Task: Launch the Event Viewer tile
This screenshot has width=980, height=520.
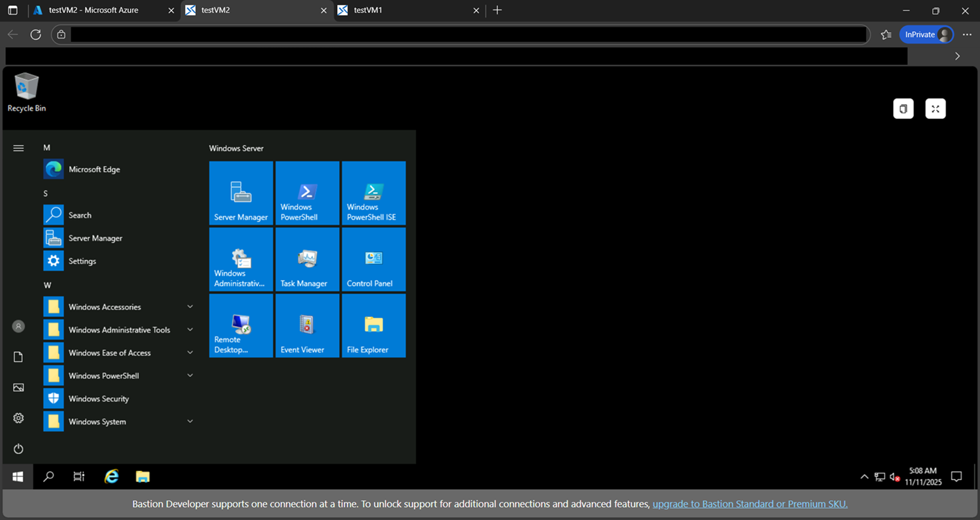Action: click(x=307, y=325)
